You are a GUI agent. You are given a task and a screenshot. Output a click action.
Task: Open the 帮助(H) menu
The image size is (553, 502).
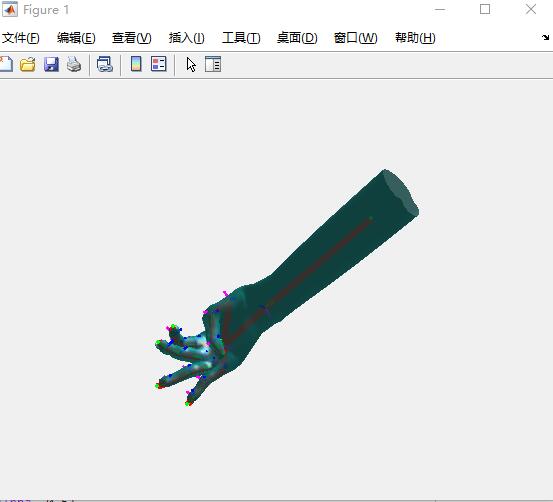(415, 38)
